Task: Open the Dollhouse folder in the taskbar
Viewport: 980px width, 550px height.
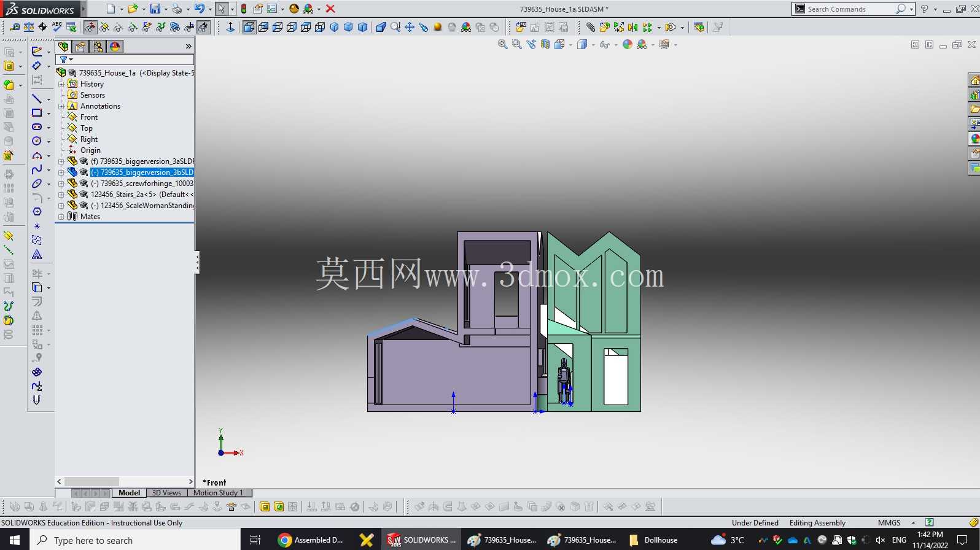Action: pyautogui.click(x=653, y=540)
